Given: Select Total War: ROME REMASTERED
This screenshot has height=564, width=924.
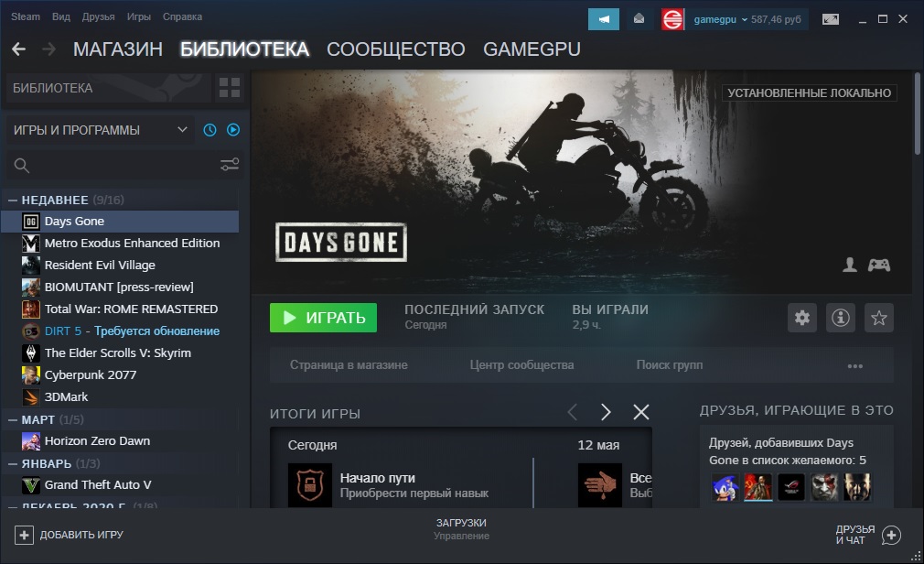Looking at the screenshot, I should (x=121, y=309).
